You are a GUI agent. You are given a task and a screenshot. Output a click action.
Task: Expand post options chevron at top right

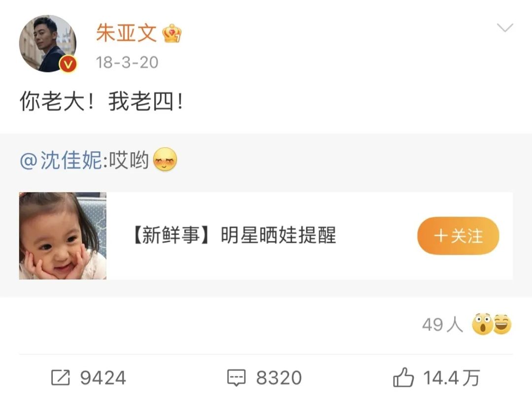(x=505, y=28)
